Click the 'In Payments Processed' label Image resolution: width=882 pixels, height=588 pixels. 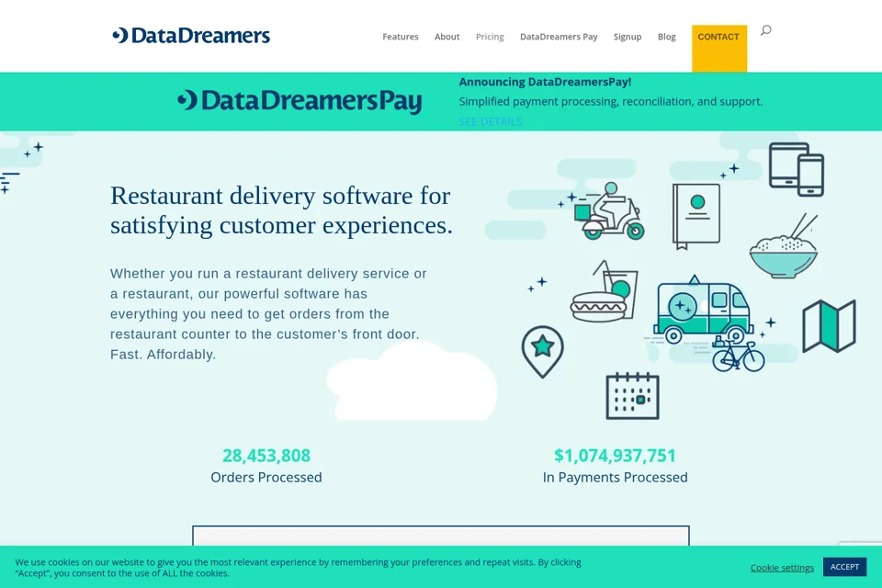[x=615, y=477]
